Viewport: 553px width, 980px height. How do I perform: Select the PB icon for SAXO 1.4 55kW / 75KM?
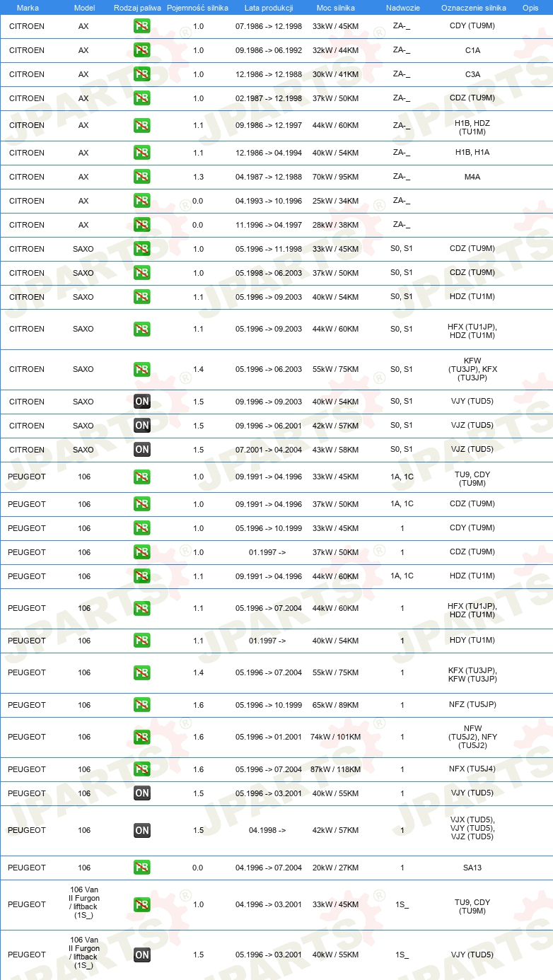point(142,370)
